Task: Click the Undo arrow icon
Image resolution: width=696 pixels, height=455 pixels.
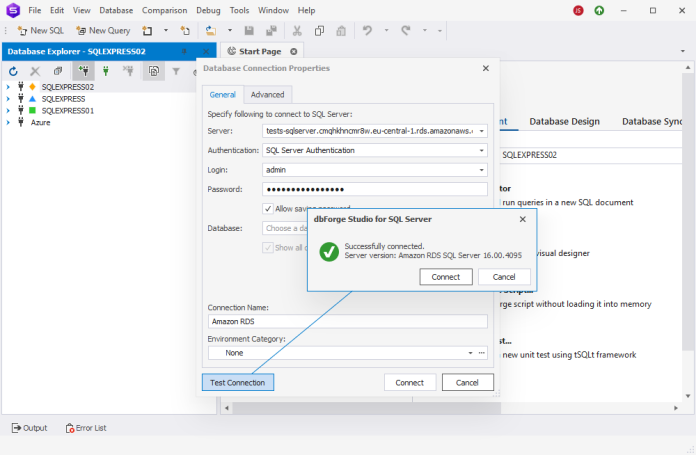Action: pos(368,31)
